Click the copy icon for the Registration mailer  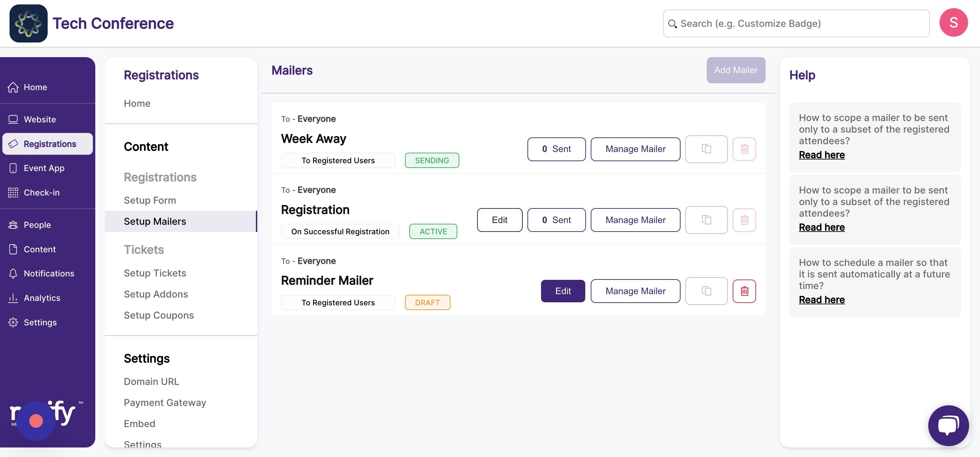click(x=706, y=220)
